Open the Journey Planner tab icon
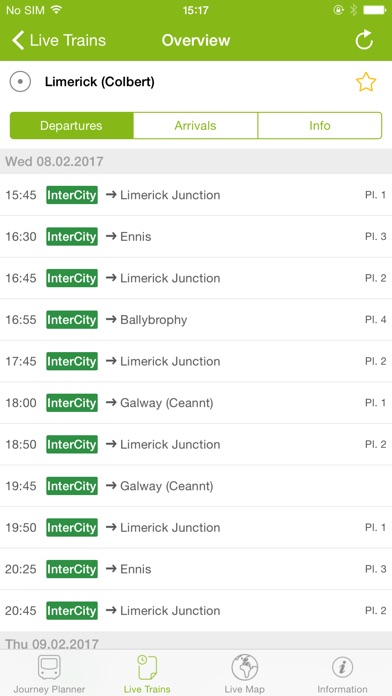Viewport: 392px width, 696px height. [49, 668]
